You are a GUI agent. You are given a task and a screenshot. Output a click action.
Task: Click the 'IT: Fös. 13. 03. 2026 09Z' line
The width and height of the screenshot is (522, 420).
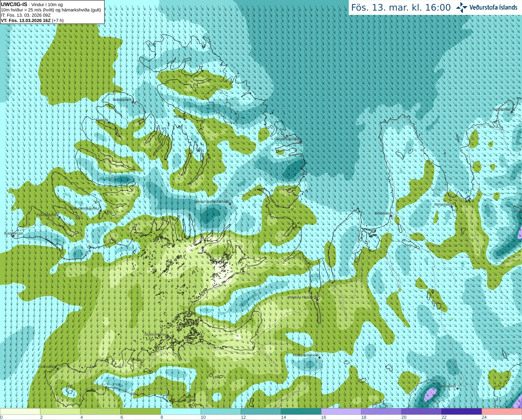point(26,15)
